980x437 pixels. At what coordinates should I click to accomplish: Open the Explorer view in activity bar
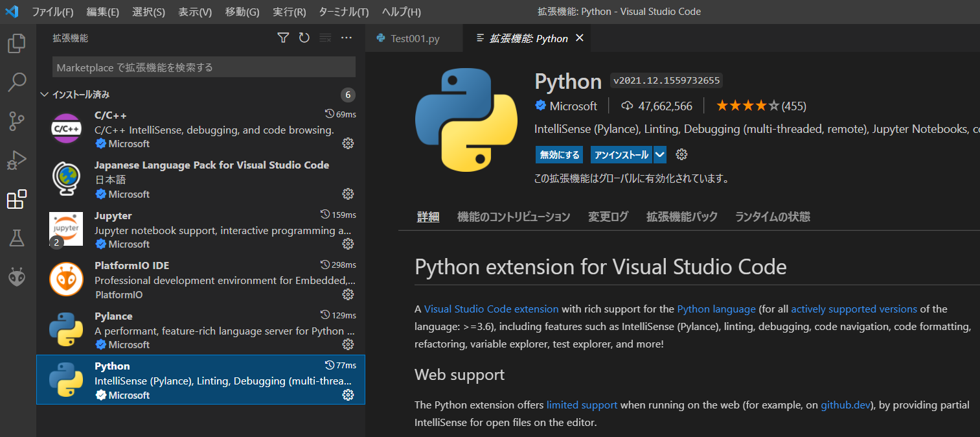pos(16,44)
